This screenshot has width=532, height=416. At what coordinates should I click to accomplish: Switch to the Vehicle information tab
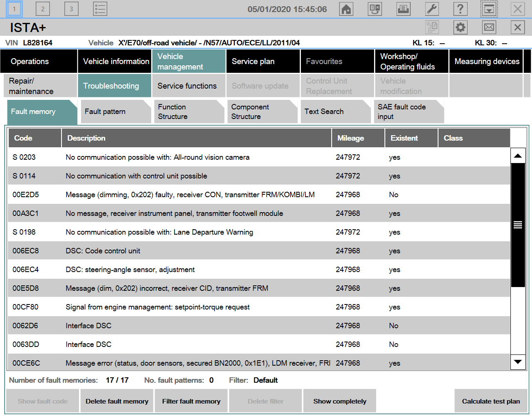[116, 62]
